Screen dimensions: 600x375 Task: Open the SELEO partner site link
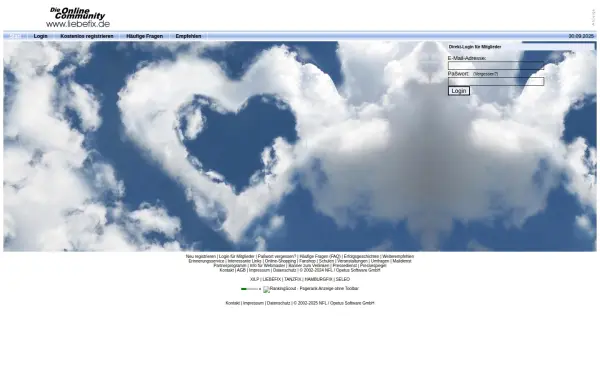pyautogui.click(x=343, y=279)
